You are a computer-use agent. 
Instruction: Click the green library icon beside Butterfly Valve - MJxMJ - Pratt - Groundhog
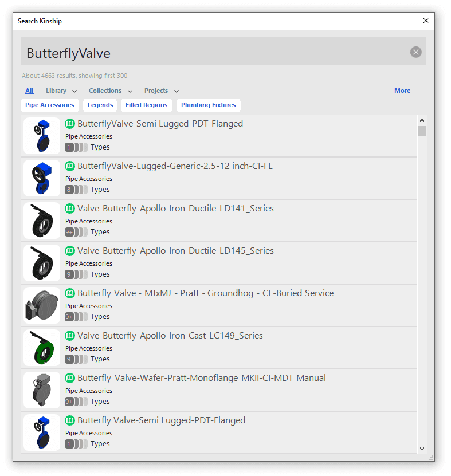[x=70, y=293]
